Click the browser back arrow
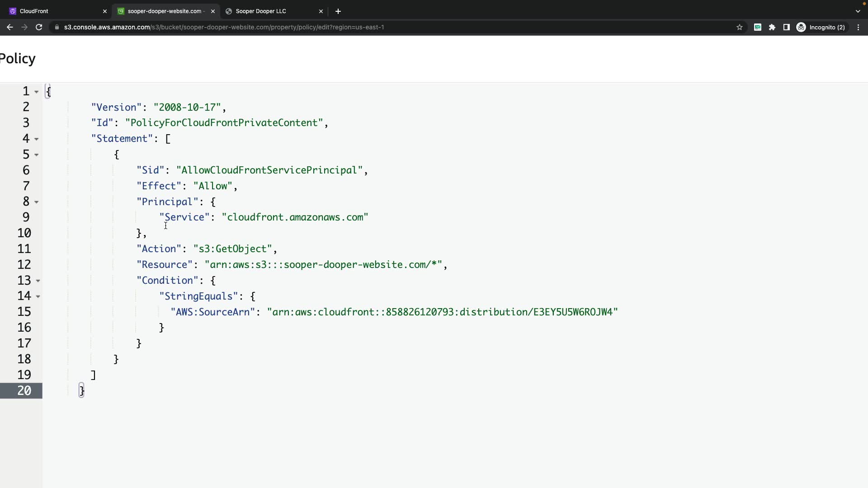Image resolution: width=868 pixels, height=488 pixels. point(9,27)
